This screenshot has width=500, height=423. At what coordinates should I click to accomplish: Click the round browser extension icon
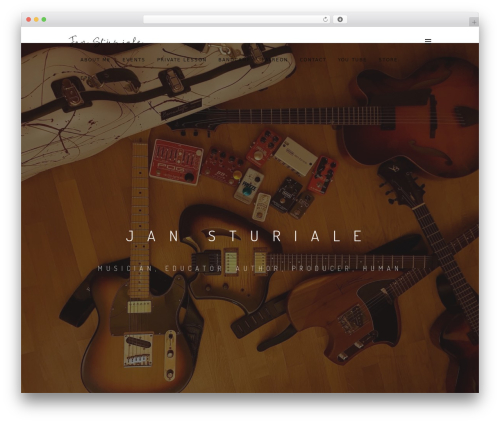point(340,20)
